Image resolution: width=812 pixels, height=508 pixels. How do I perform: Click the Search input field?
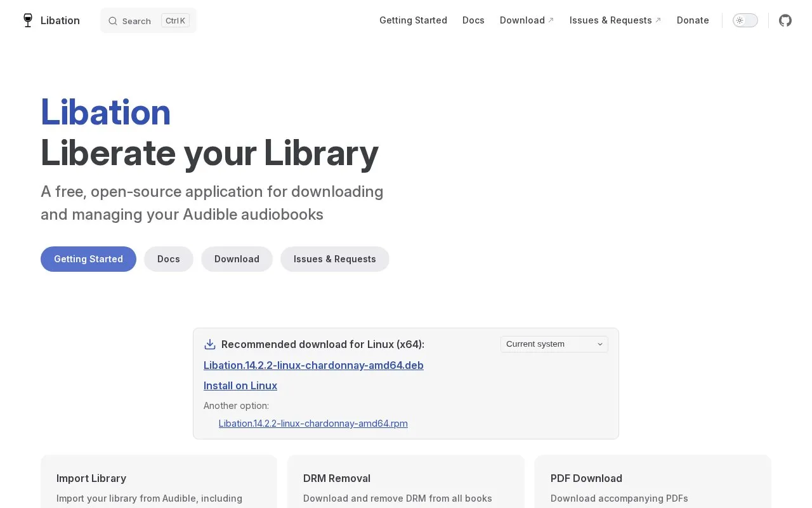coord(148,20)
